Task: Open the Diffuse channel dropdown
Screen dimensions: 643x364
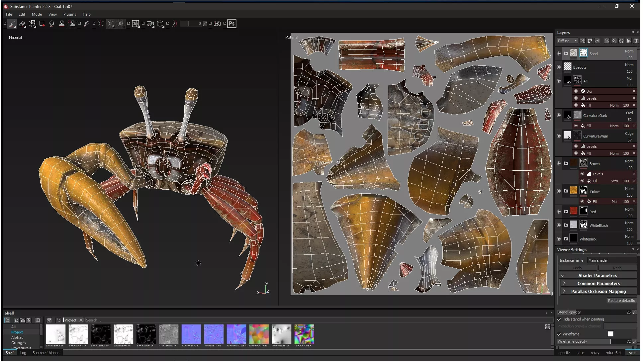Action: pos(567,41)
